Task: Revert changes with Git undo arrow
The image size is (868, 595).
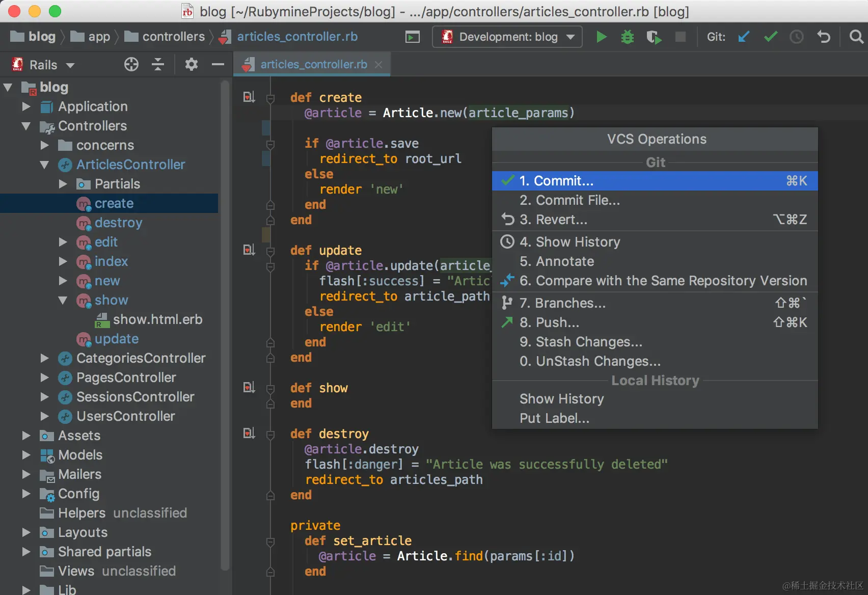Action: coord(824,37)
